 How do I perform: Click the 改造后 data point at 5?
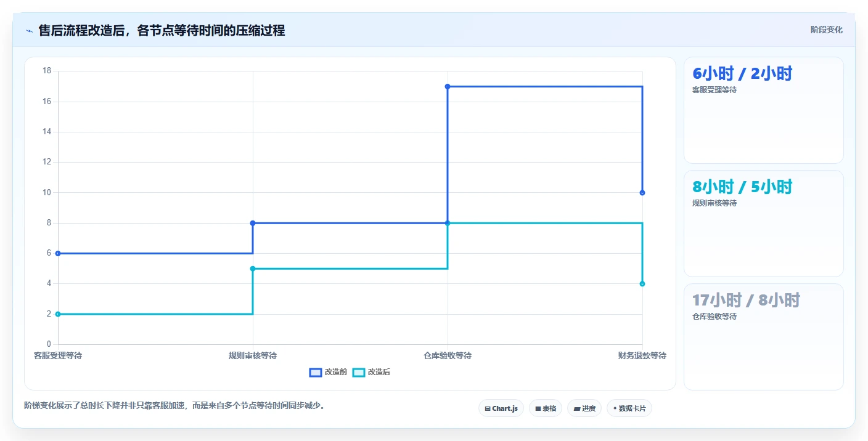tap(253, 269)
